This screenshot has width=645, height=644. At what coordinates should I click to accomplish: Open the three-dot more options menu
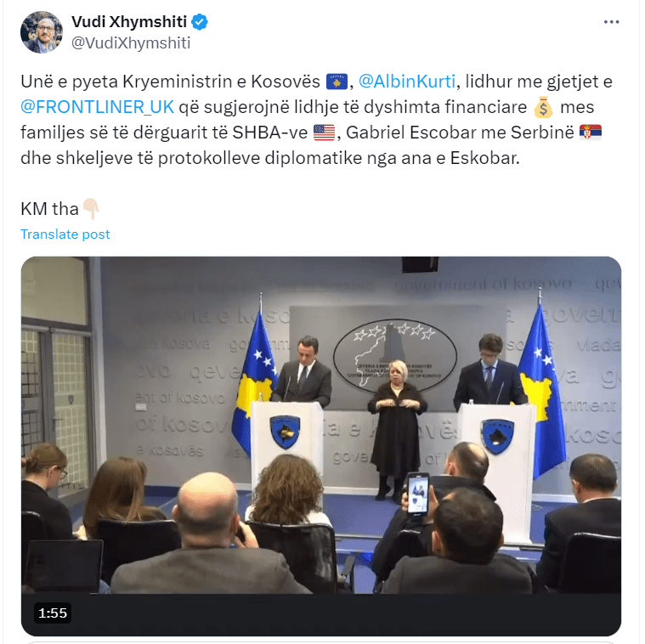(x=611, y=22)
